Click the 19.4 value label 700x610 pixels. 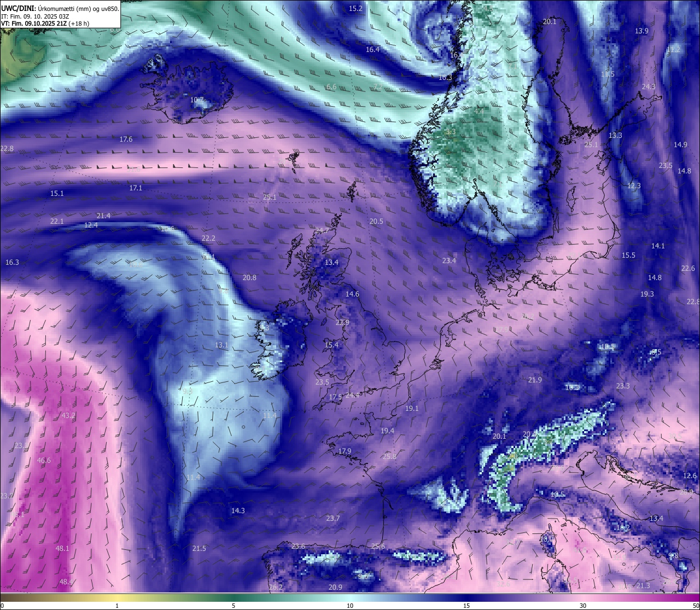click(387, 431)
